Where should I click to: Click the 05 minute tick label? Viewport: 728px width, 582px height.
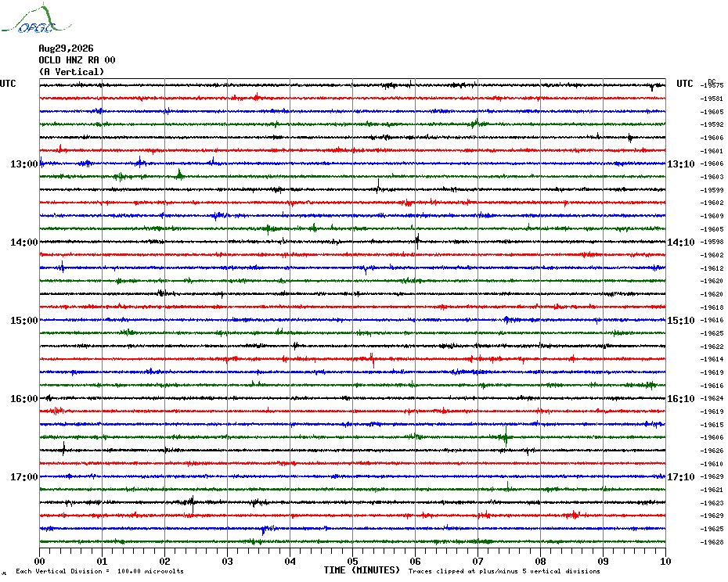point(353,561)
